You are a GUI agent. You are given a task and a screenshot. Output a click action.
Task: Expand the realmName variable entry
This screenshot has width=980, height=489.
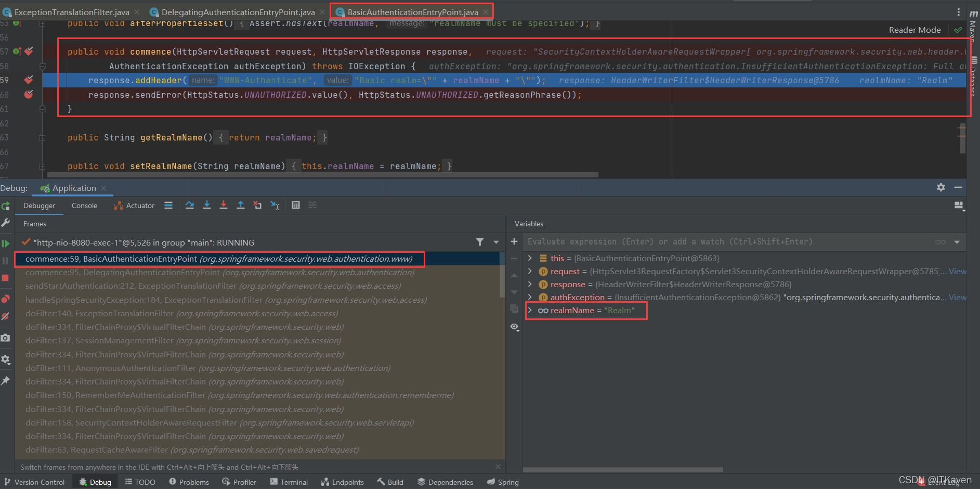click(x=530, y=310)
